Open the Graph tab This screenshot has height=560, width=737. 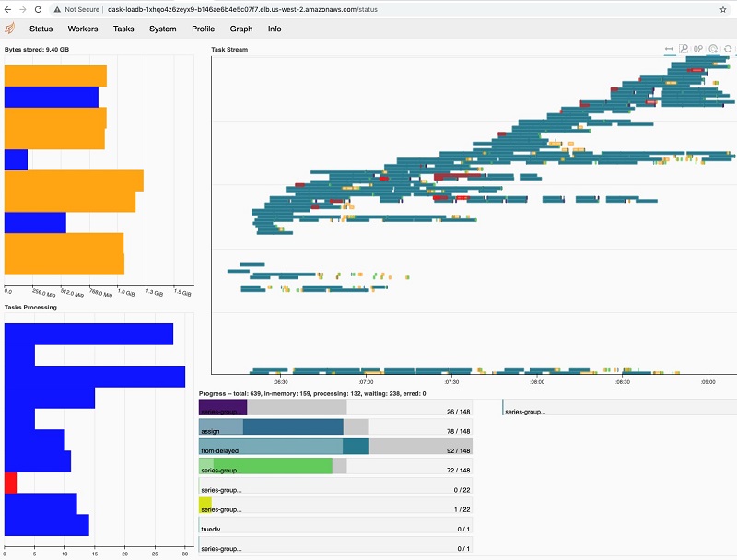[241, 29]
